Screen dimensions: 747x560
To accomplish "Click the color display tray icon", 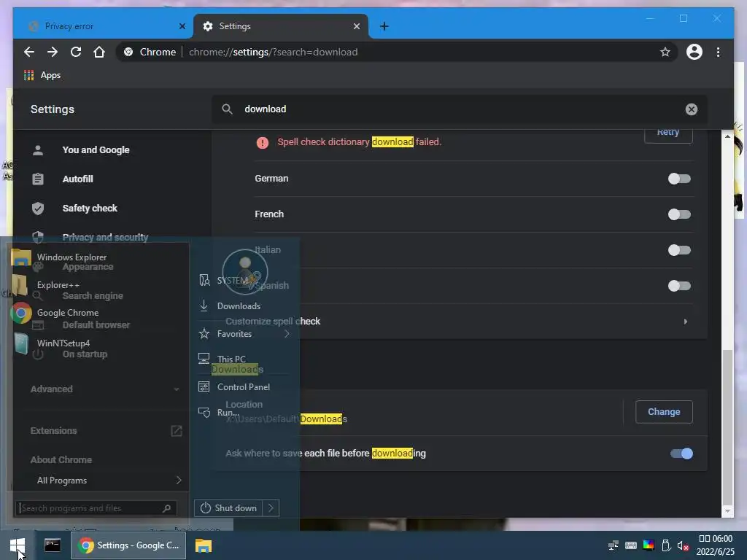I will click(x=649, y=545).
